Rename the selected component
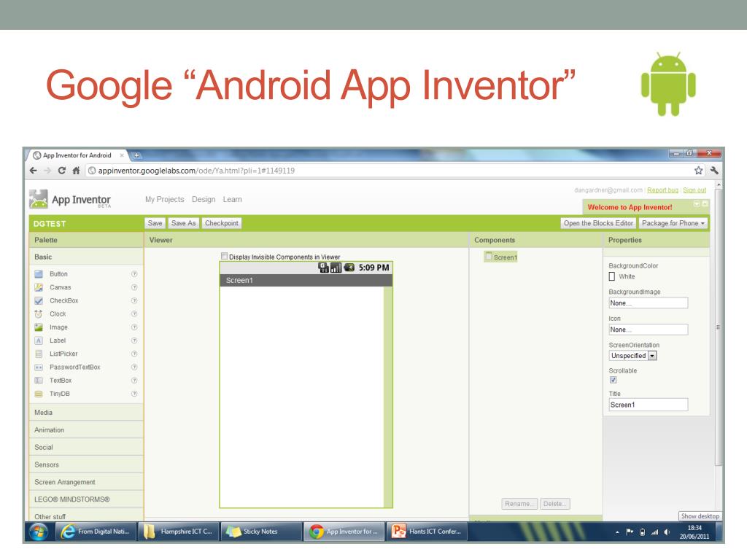 [519, 504]
